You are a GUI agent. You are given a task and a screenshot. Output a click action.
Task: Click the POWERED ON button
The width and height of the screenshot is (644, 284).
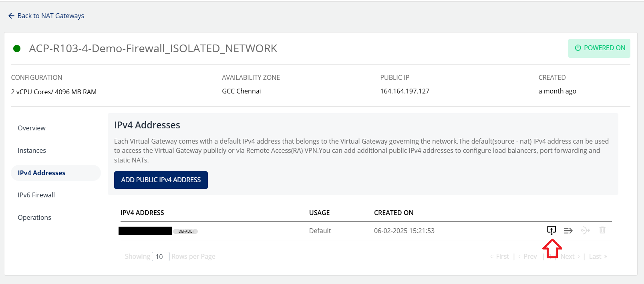[599, 48]
